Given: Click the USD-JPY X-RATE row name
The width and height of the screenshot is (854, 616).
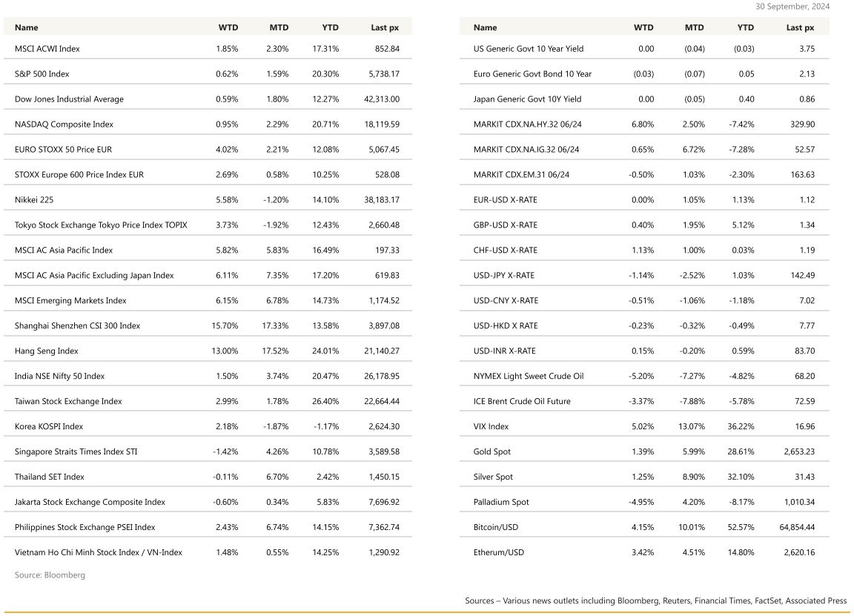Looking at the screenshot, I should [503, 276].
